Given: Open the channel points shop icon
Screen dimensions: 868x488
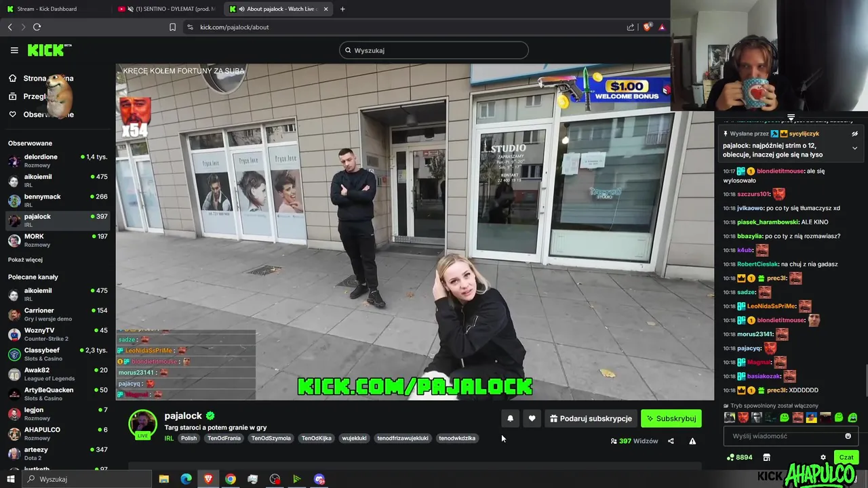Looking at the screenshot, I should tap(766, 457).
